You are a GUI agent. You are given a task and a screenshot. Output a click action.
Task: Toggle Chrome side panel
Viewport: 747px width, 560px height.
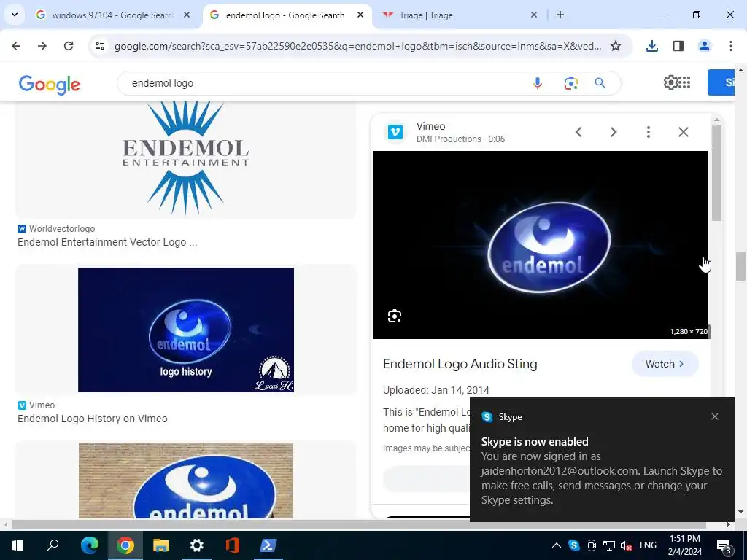[678, 46]
